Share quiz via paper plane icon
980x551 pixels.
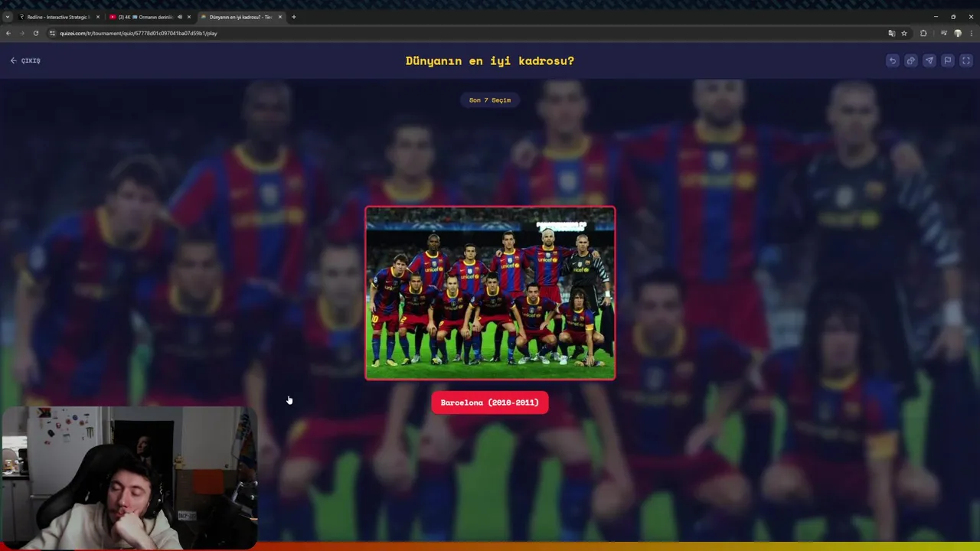[929, 60]
